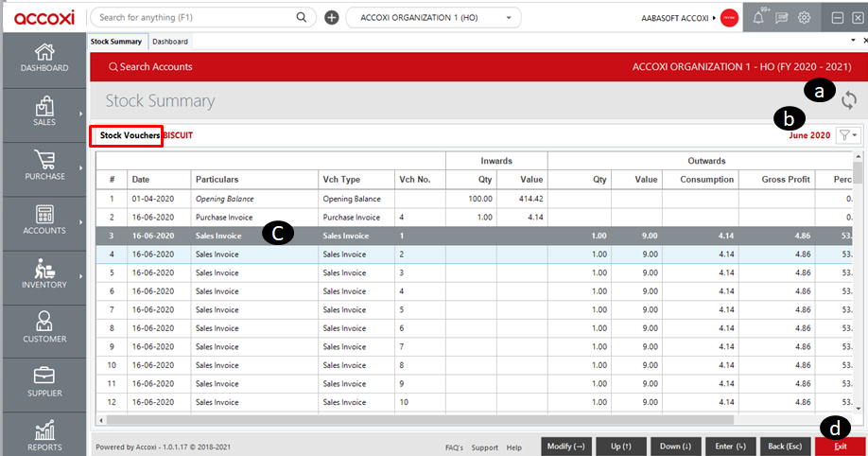The image size is (868, 456).
Task: Open the Dashboard sidebar module
Action: coord(44,59)
